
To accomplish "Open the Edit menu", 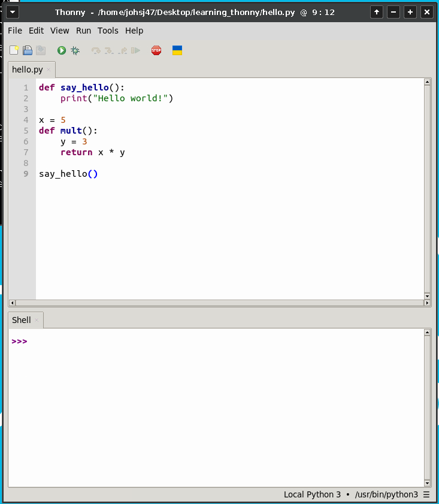I will pyautogui.click(x=36, y=31).
